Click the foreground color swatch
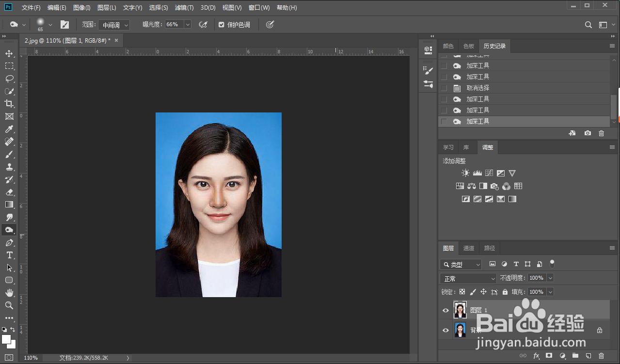The width and height of the screenshot is (620, 364). [6, 339]
